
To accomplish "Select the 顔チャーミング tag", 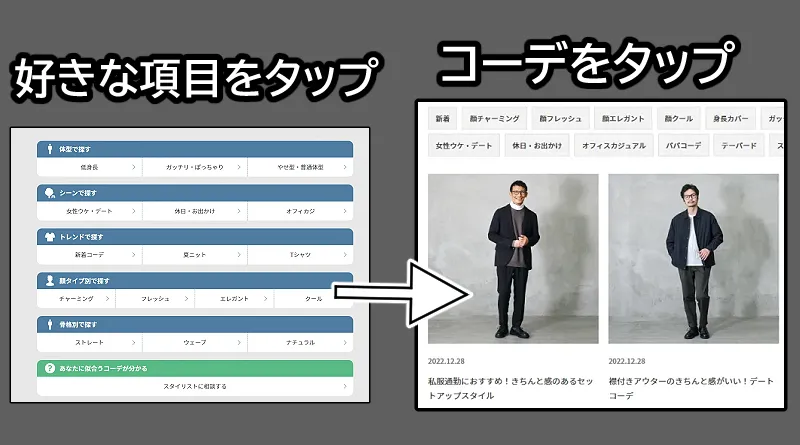I will click(494, 118).
